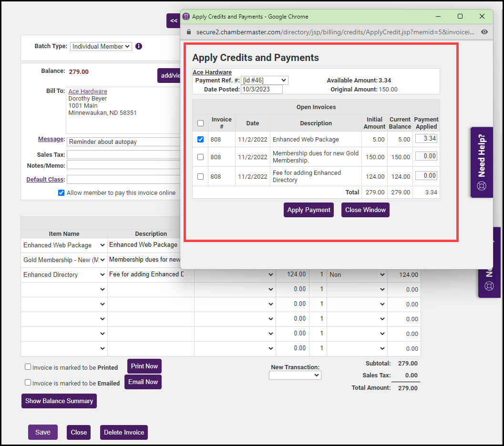This screenshot has height=446, width=504.
Task: Tick Invoice is marked to be Printed
Action: (28, 367)
